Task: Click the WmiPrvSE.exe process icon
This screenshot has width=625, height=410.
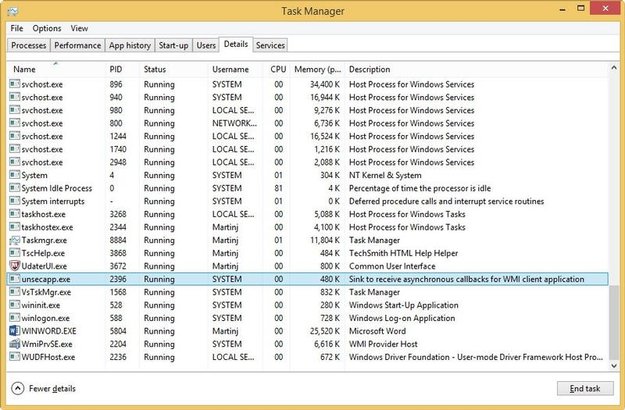Action: pos(15,344)
